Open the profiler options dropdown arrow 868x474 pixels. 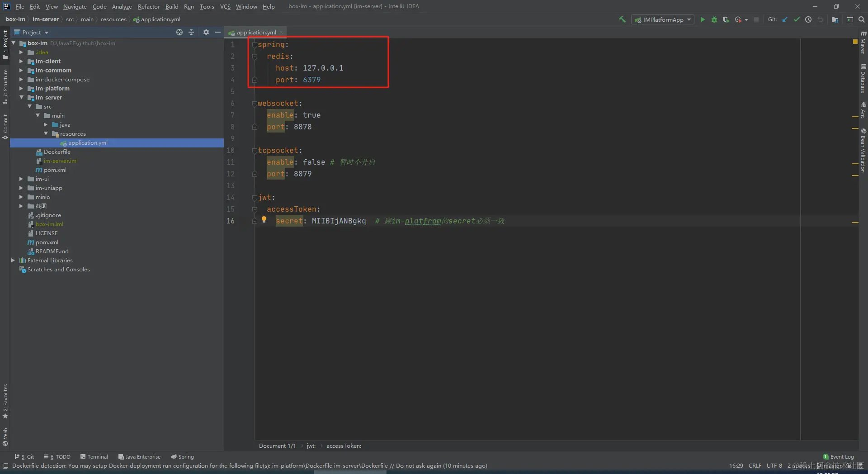[746, 20]
